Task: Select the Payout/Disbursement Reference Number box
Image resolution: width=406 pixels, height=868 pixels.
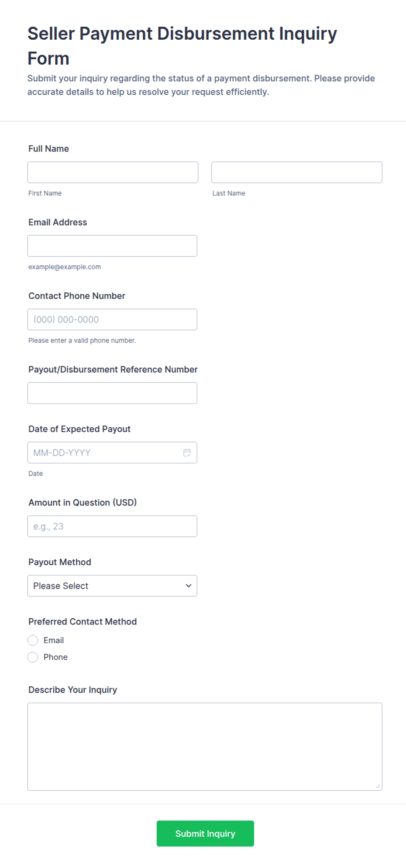Action: tap(112, 393)
